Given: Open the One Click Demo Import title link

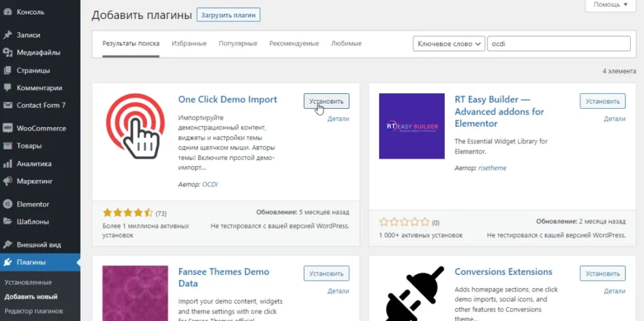Looking at the screenshot, I should pos(228,99).
